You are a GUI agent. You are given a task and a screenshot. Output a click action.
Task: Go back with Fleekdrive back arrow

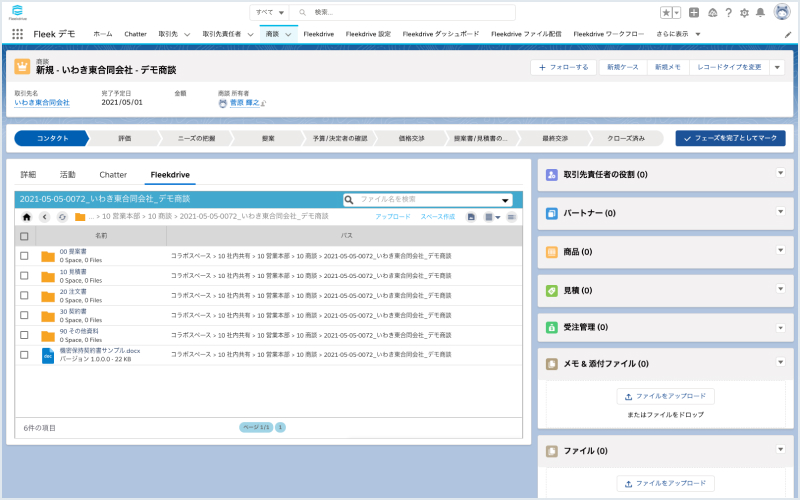pyautogui.click(x=45, y=217)
